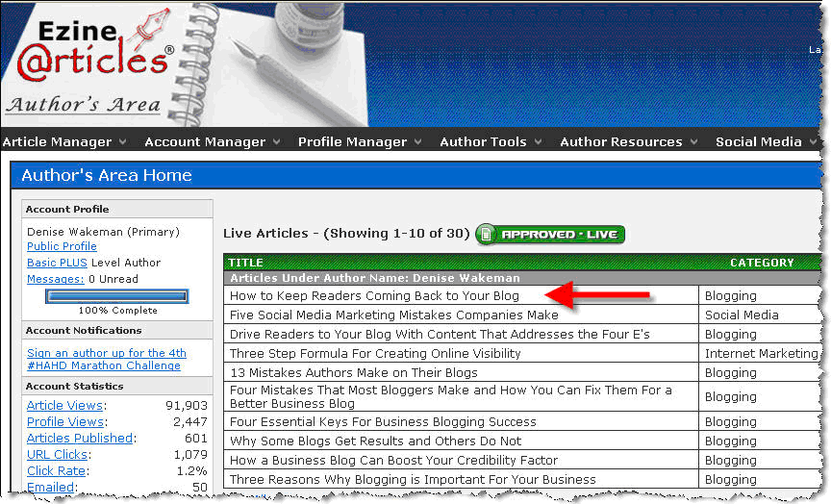831x504 pixels.
Task: Open the Click Rate statistic link
Action: (56, 471)
